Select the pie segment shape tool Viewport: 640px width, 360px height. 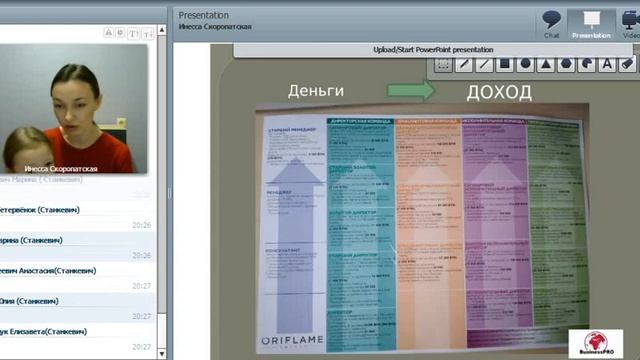pos(587,64)
